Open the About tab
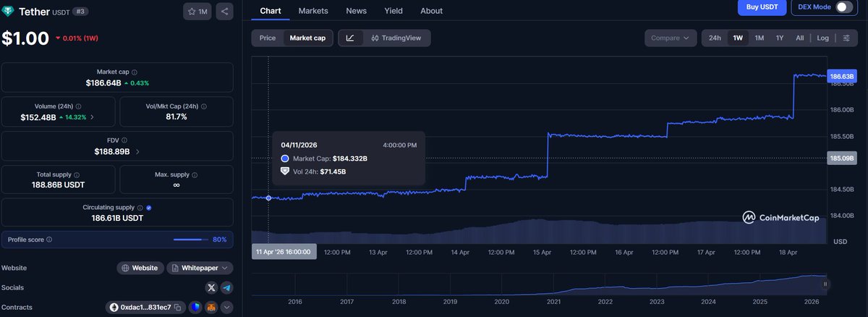 click(431, 11)
